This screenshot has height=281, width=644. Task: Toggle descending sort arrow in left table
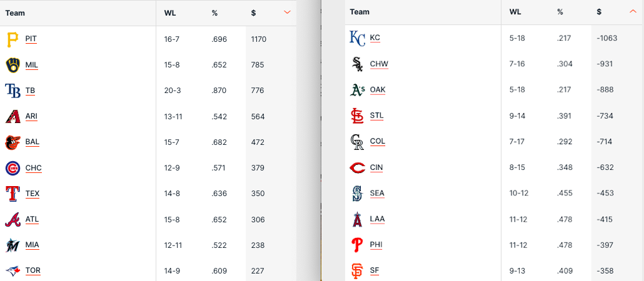coord(287,12)
